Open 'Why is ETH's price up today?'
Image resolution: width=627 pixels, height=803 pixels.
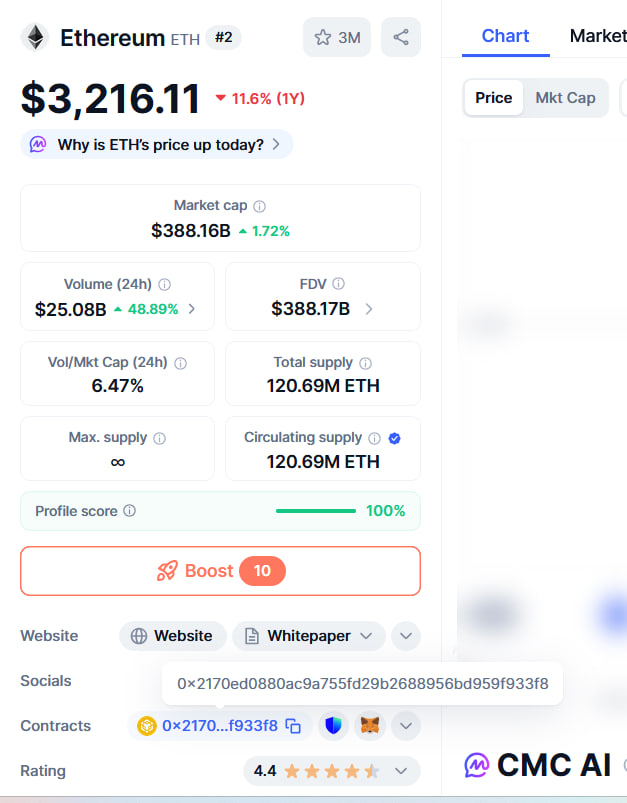[x=157, y=144]
